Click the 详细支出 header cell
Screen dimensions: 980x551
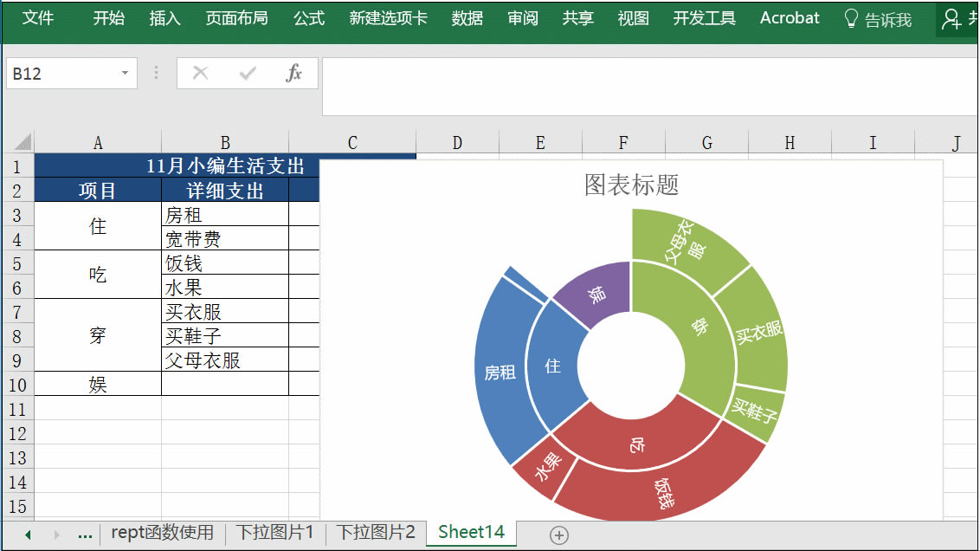point(225,190)
